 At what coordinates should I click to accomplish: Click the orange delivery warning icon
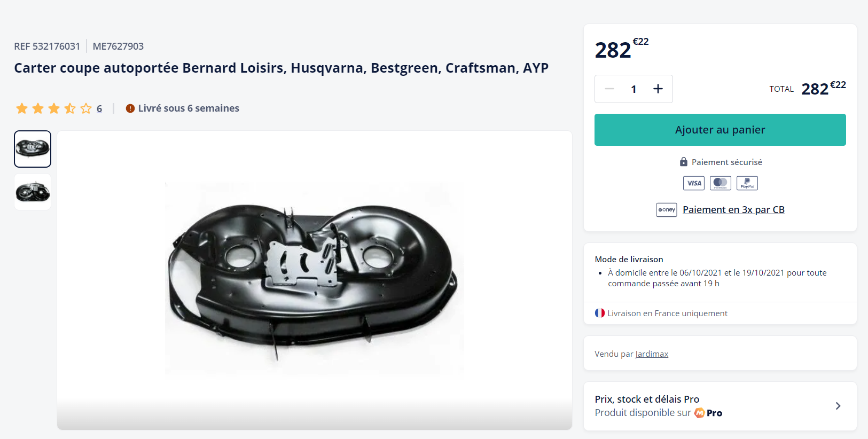(130, 108)
